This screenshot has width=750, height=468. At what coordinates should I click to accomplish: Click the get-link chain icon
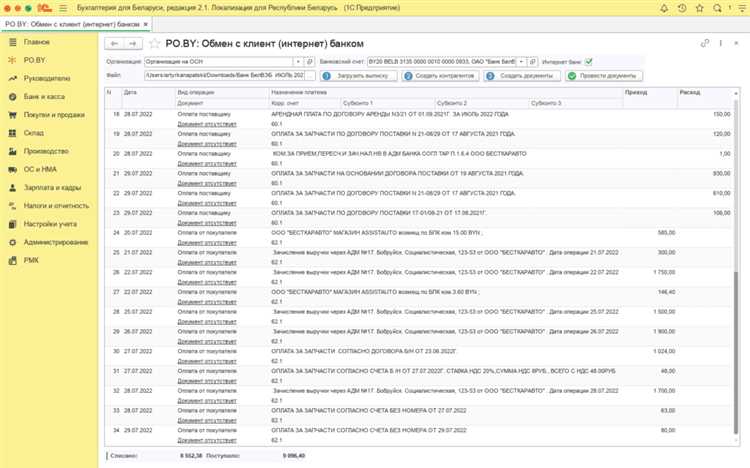705,44
